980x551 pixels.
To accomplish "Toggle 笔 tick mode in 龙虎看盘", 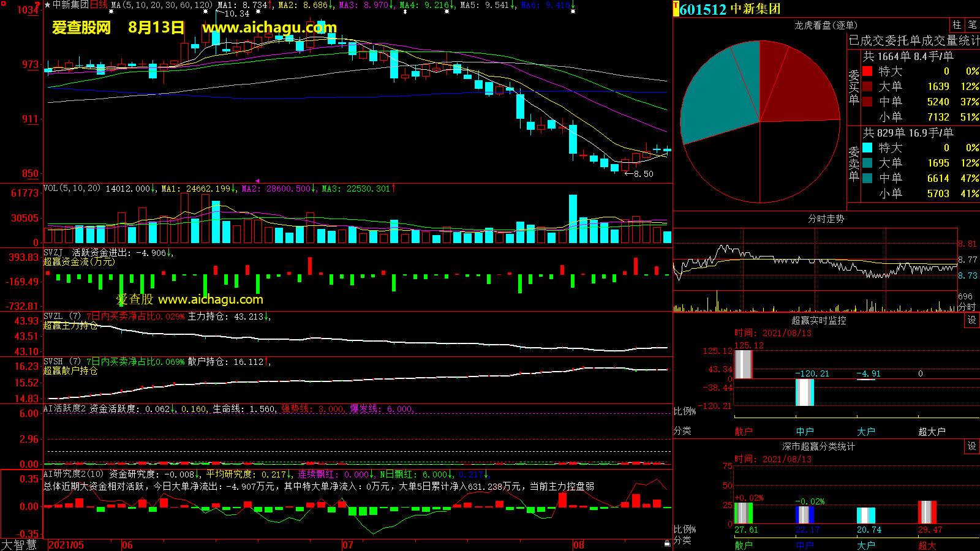I will click(972, 25).
